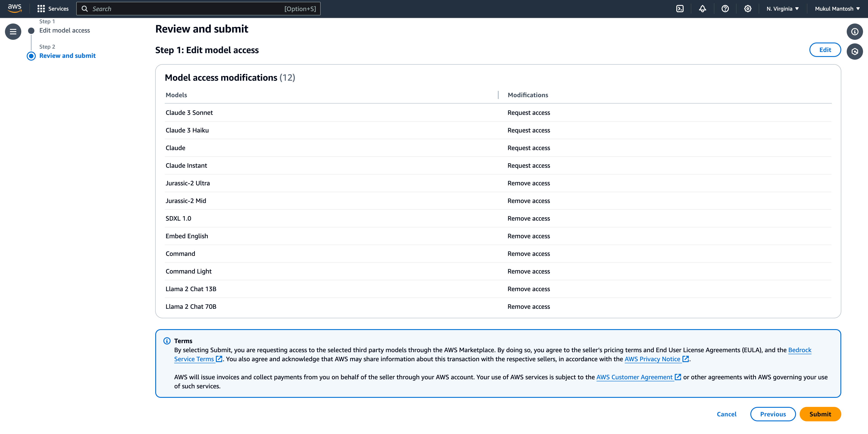Select the Review and submit step

67,56
